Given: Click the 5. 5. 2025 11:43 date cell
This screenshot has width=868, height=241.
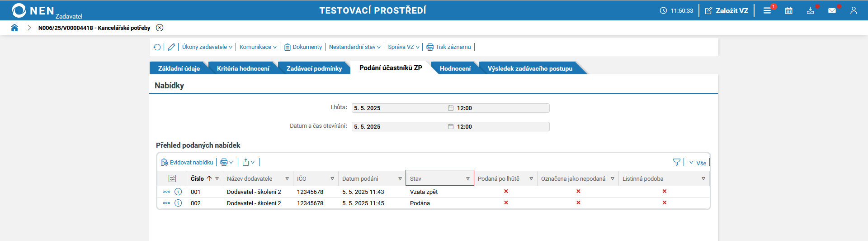Looking at the screenshot, I should click(363, 192).
